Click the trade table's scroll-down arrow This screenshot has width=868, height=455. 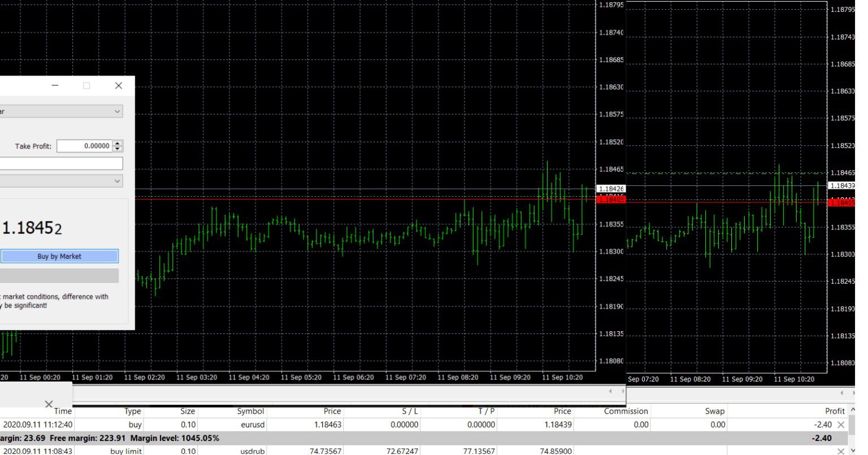click(853, 450)
